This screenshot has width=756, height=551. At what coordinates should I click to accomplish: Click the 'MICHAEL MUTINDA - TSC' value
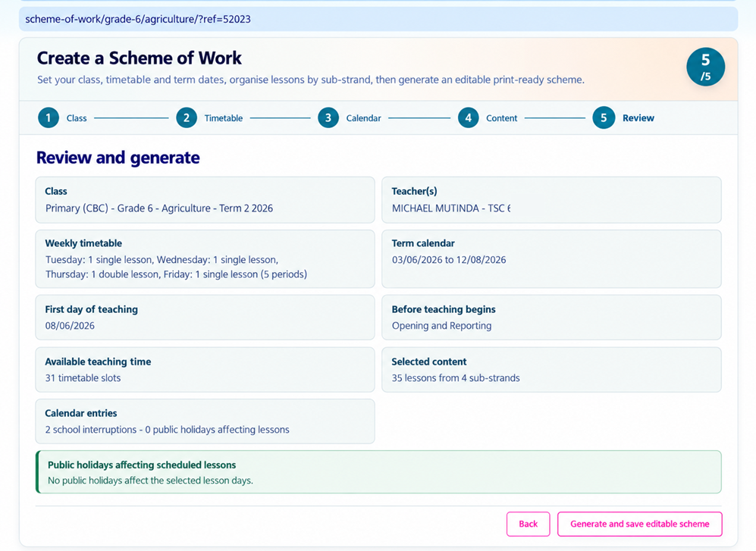click(451, 208)
